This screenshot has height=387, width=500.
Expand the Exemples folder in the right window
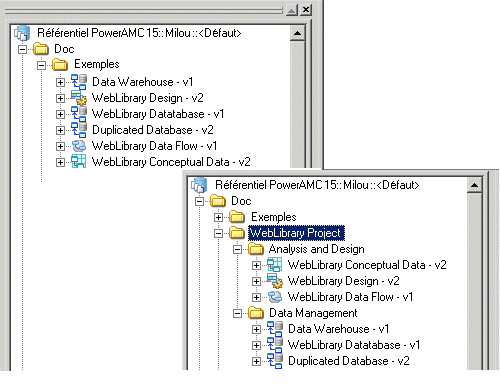point(218,217)
